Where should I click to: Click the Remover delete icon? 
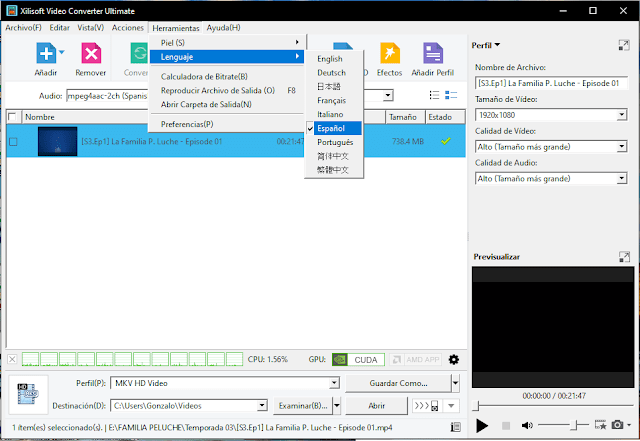91,53
